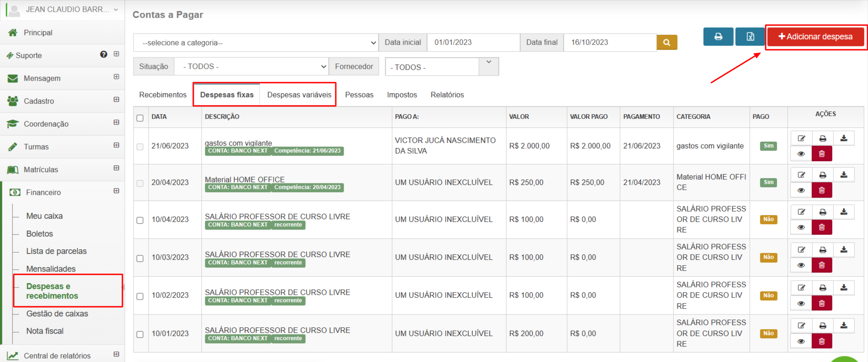Select the 20/04/2023 row checkbox

pyautogui.click(x=140, y=183)
